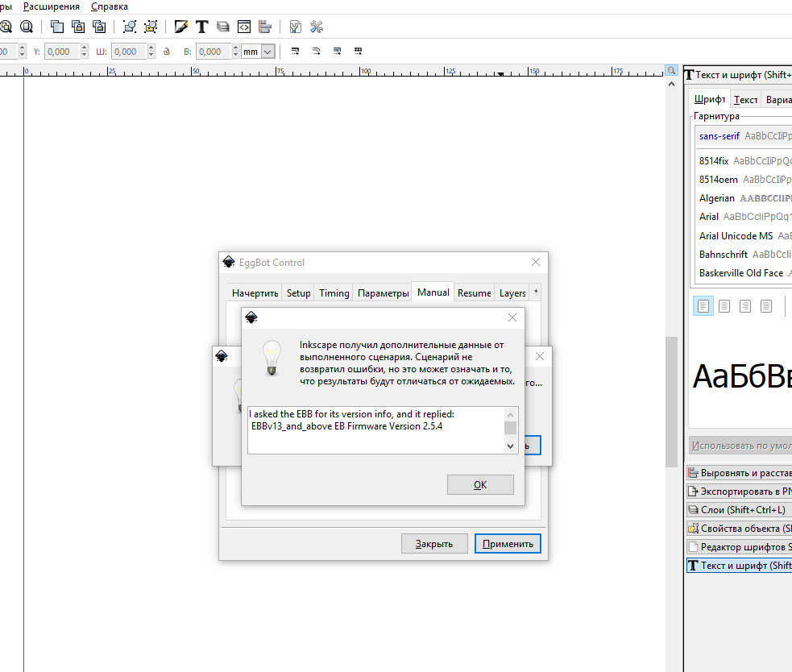Screen dimensions: 792x672
Task: Switch to Resume tab in EggBot Control
Action: coord(475,293)
